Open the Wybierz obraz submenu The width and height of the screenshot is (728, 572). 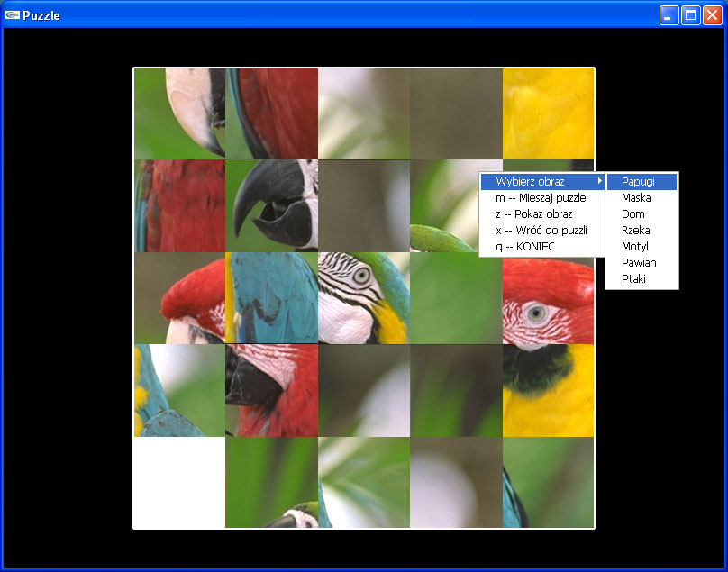click(541, 182)
